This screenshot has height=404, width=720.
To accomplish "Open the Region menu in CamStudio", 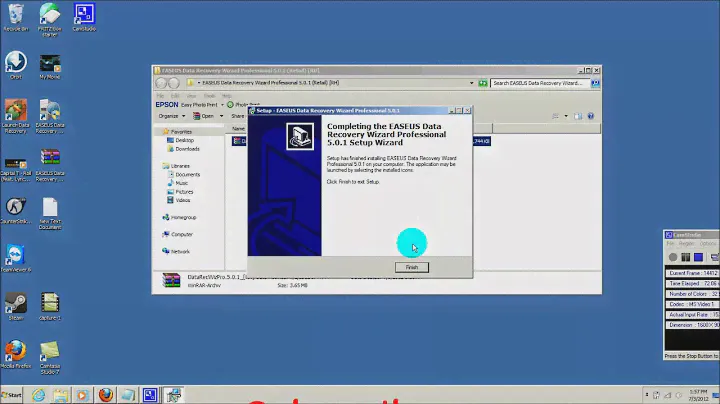I will pos(686,243).
